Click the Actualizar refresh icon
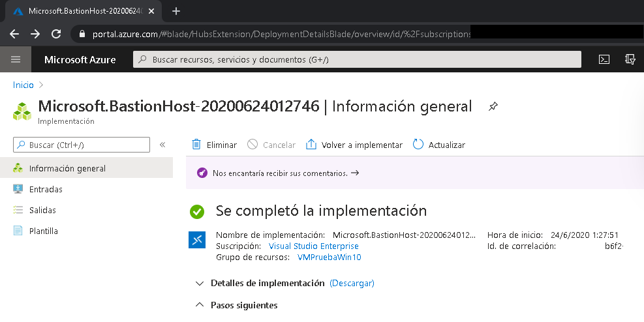 418,145
